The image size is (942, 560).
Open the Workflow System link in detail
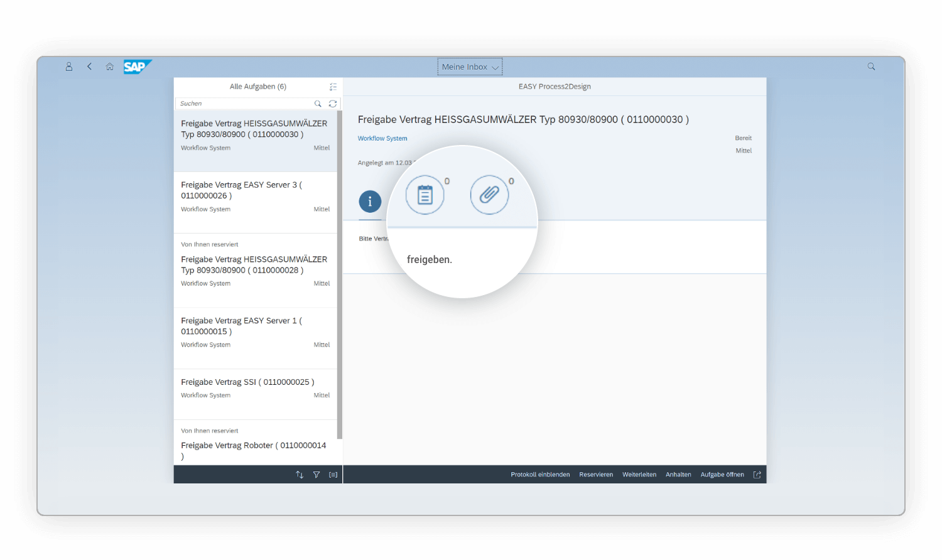point(382,138)
